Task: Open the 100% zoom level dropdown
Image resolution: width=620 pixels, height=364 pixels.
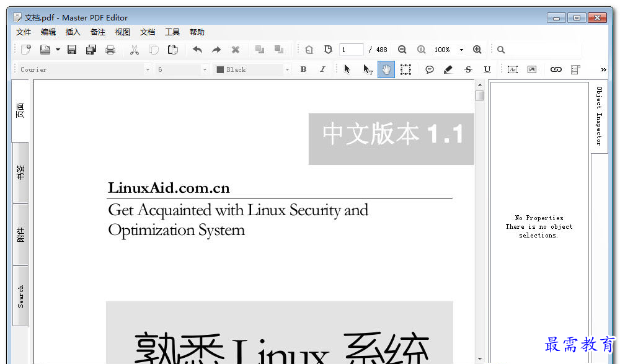Action: tap(461, 50)
